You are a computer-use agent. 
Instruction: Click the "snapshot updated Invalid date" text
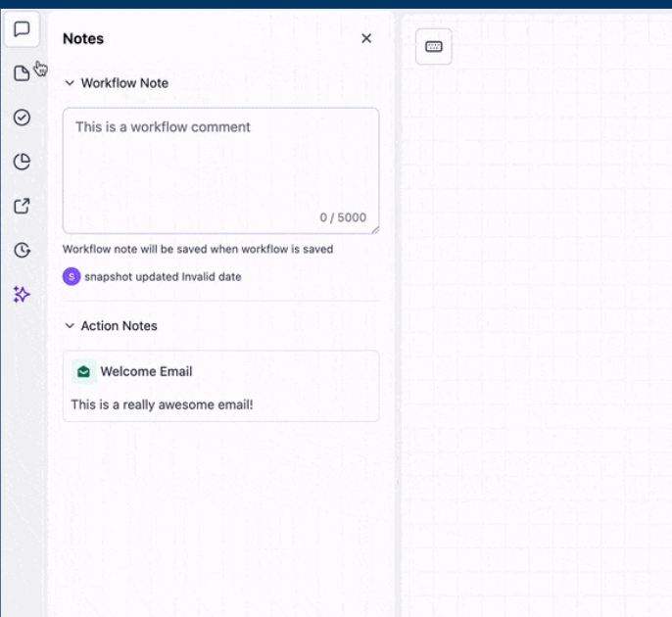point(163,277)
